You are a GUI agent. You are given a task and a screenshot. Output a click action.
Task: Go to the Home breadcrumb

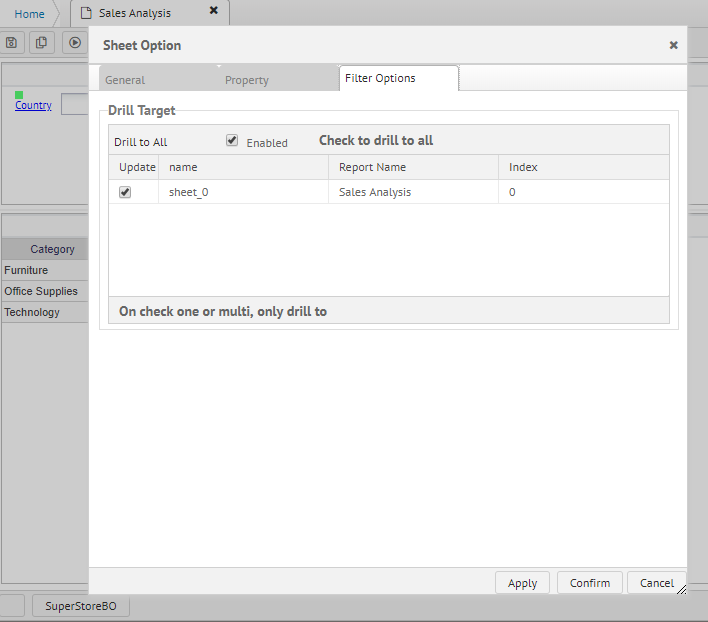[29, 14]
